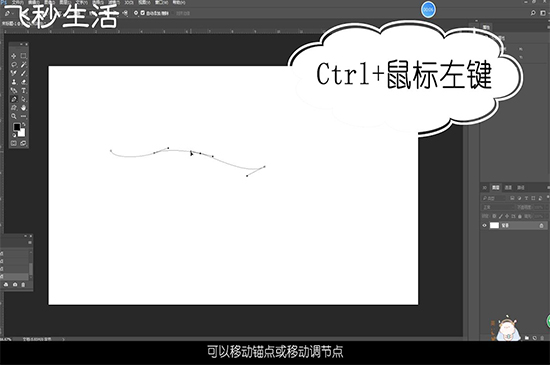Image resolution: width=550 pixels, height=365 pixels.
Task: Switch to the Channels tab
Action: 508,188
